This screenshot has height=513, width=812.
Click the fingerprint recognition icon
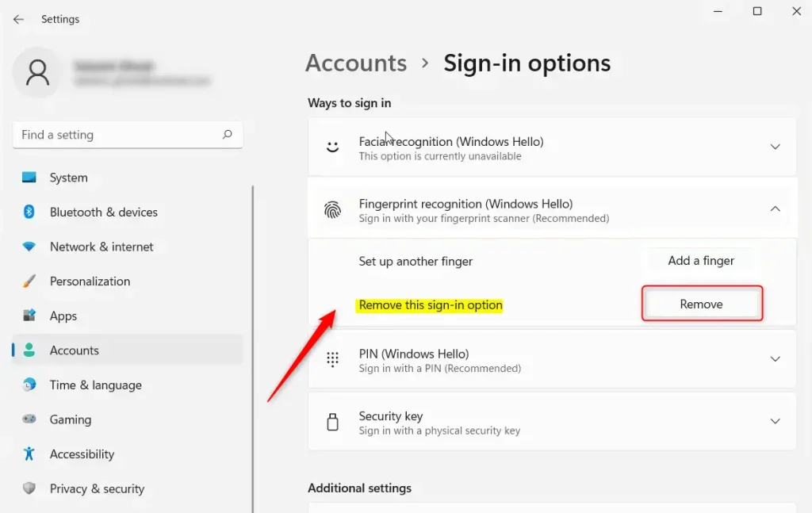(x=332, y=210)
